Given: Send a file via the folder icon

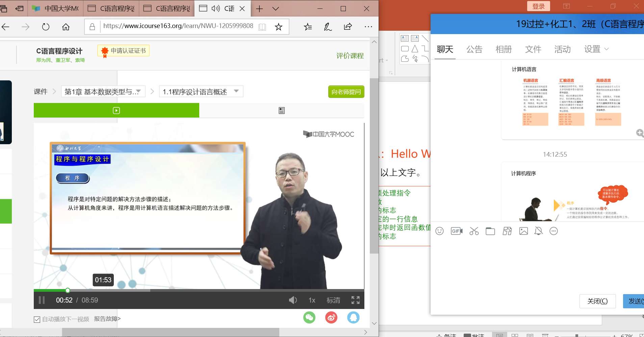Looking at the screenshot, I should [x=490, y=231].
